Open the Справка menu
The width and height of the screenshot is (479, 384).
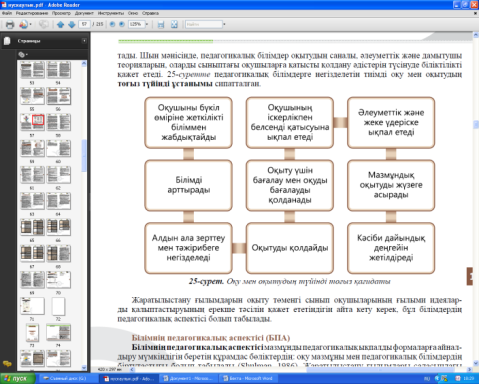pyautogui.click(x=150, y=13)
